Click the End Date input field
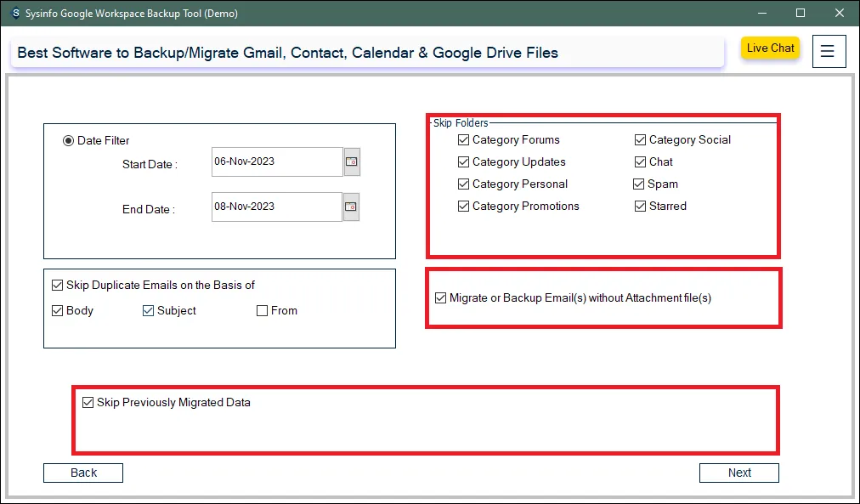Image resolution: width=860 pixels, height=504 pixels. 276,207
